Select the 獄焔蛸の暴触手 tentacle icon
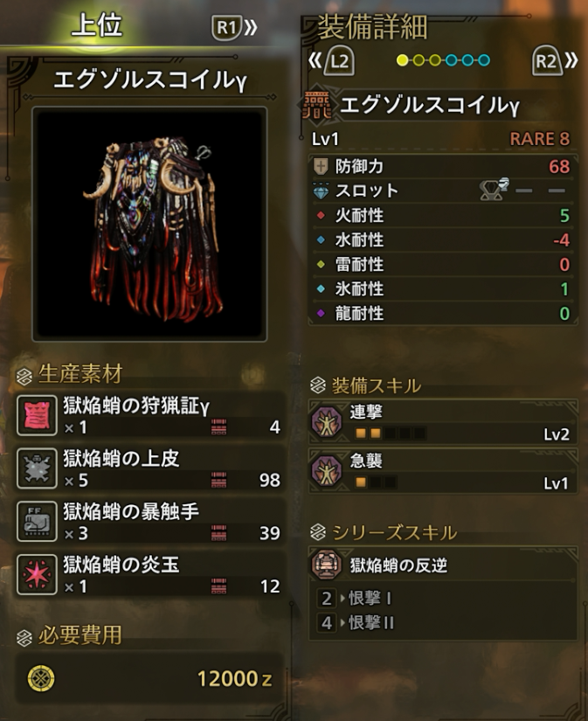The image size is (588, 721). [x=37, y=521]
